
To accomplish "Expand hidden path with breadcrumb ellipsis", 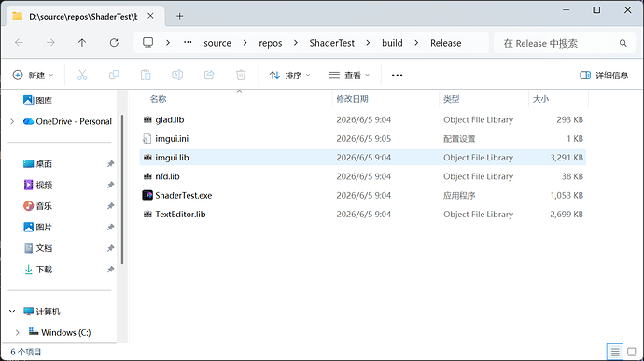I will click(188, 43).
